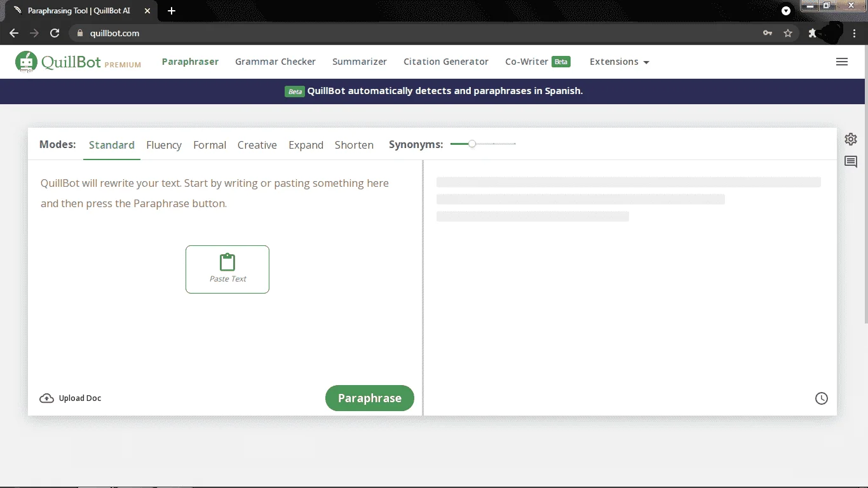Close the Paraphrasing Tool tab
The height and width of the screenshot is (488, 868).
coord(147,11)
